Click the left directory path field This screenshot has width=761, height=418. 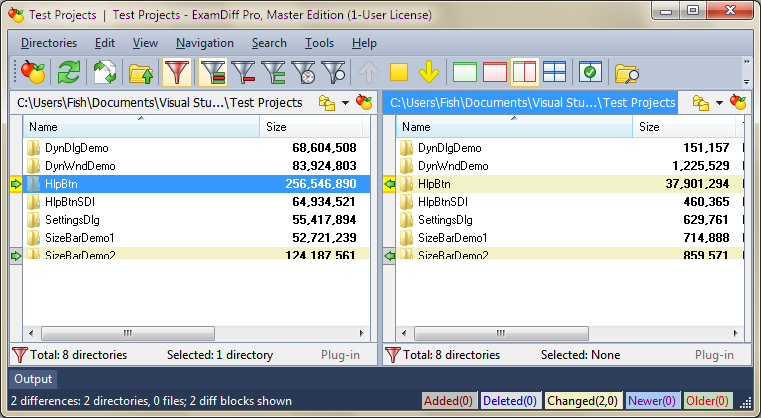pyautogui.click(x=163, y=102)
